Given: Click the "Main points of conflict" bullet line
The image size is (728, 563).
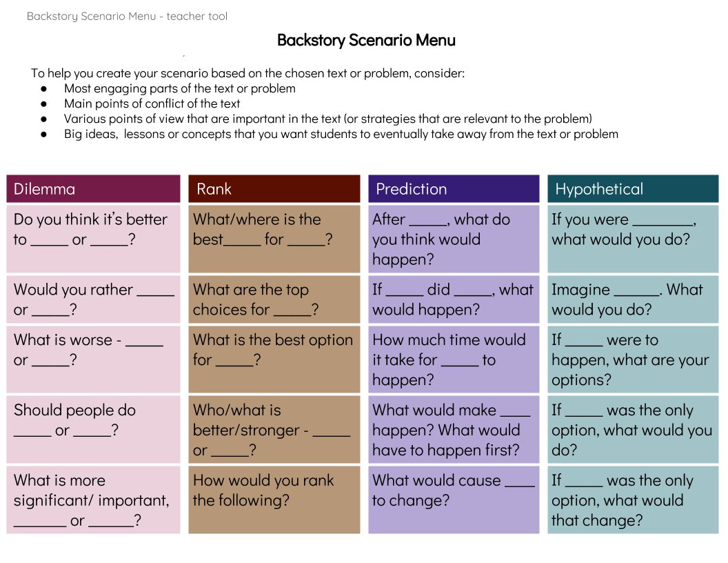Looking at the screenshot, I should (x=152, y=103).
